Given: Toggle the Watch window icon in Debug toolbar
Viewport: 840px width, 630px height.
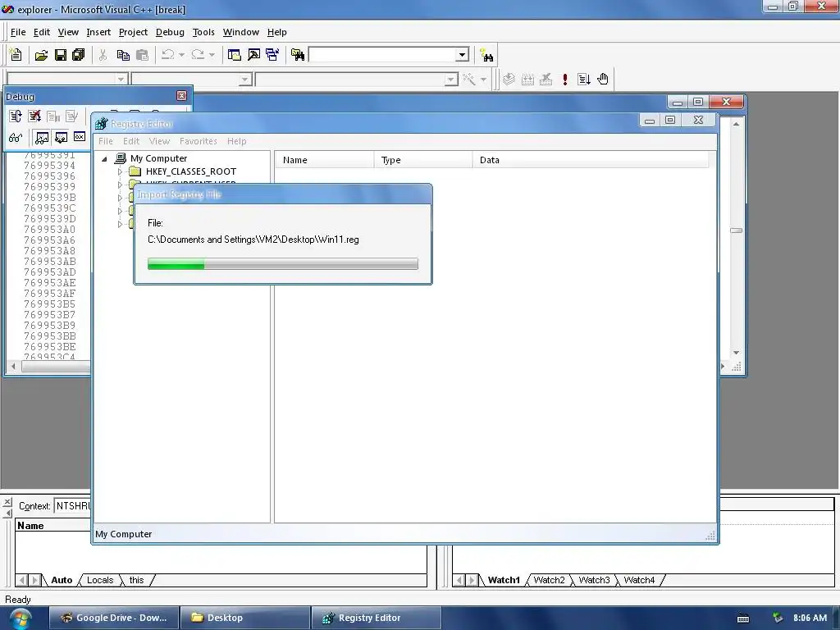Looking at the screenshot, I should point(42,138).
